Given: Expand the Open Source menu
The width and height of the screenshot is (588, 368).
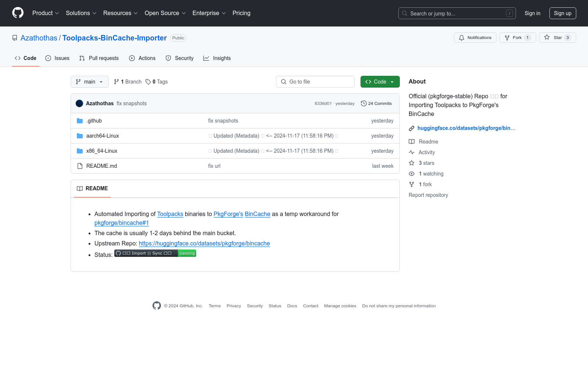Looking at the screenshot, I should pyautogui.click(x=165, y=13).
